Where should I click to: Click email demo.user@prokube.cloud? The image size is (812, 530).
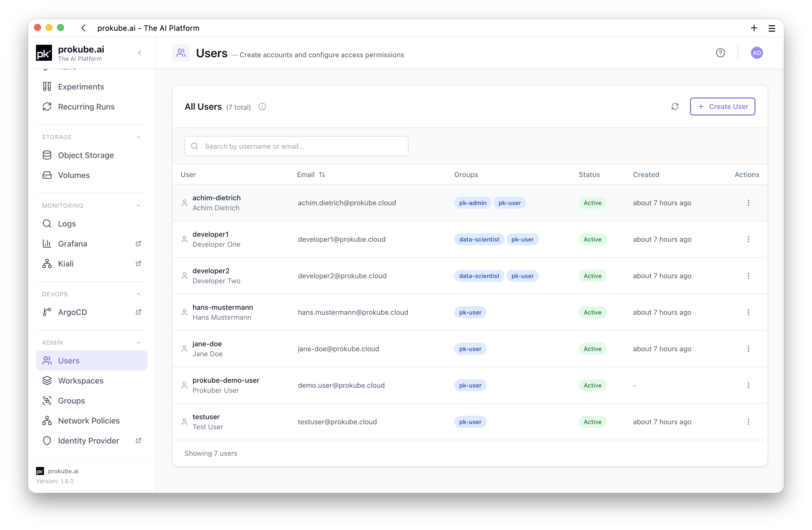[341, 385]
